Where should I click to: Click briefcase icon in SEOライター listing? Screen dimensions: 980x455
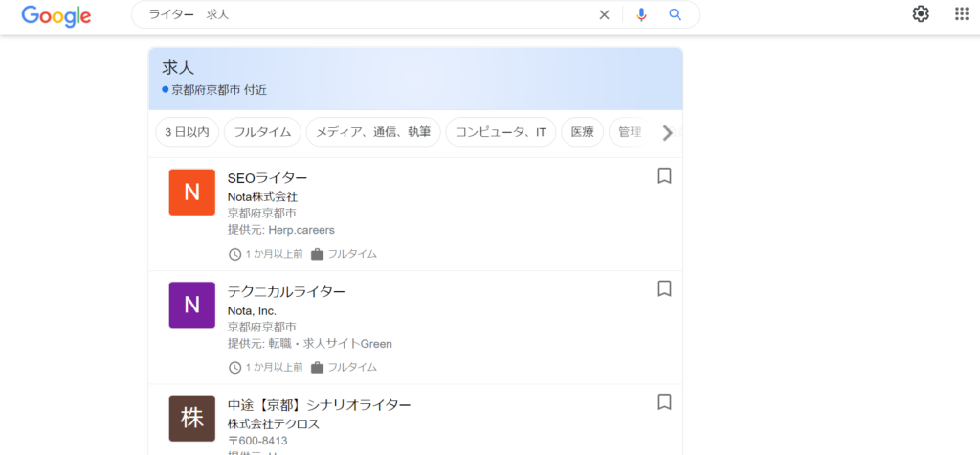(317, 254)
